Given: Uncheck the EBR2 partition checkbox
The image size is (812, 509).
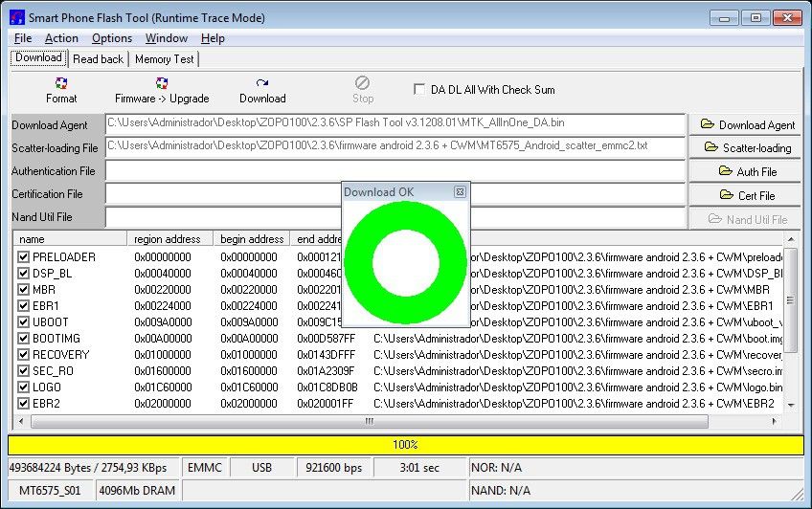Looking at the screenshot, I should point(23,404).
